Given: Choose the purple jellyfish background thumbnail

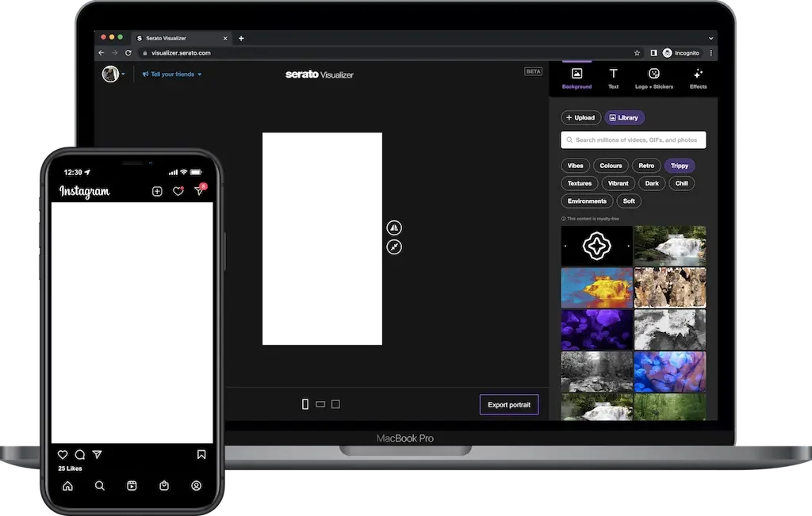Looking at the screenshot, I should [596, 330].
